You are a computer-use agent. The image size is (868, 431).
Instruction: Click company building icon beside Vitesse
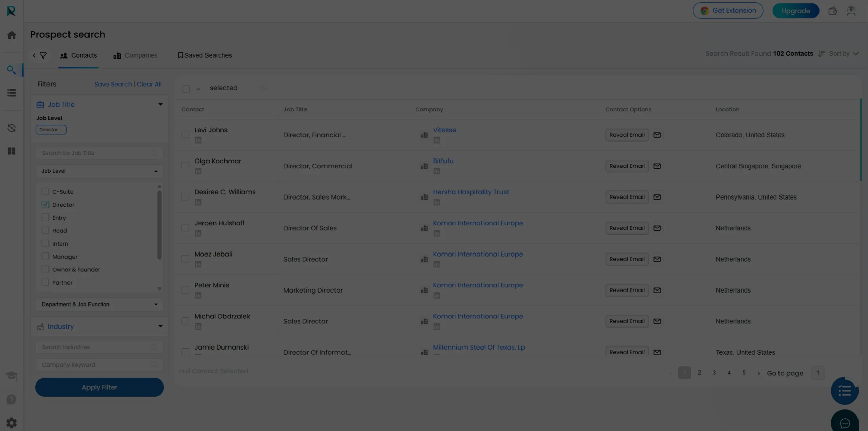[x=424, y=135]
